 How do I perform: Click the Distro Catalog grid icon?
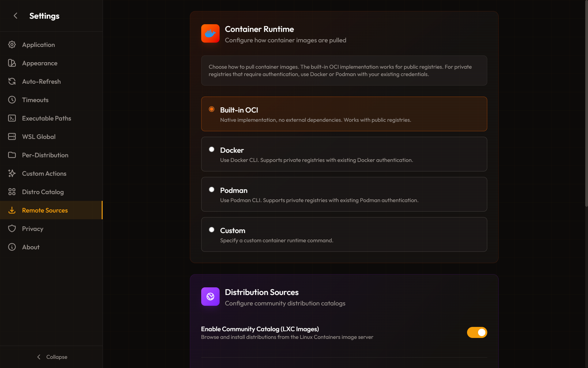pos(12,192)
